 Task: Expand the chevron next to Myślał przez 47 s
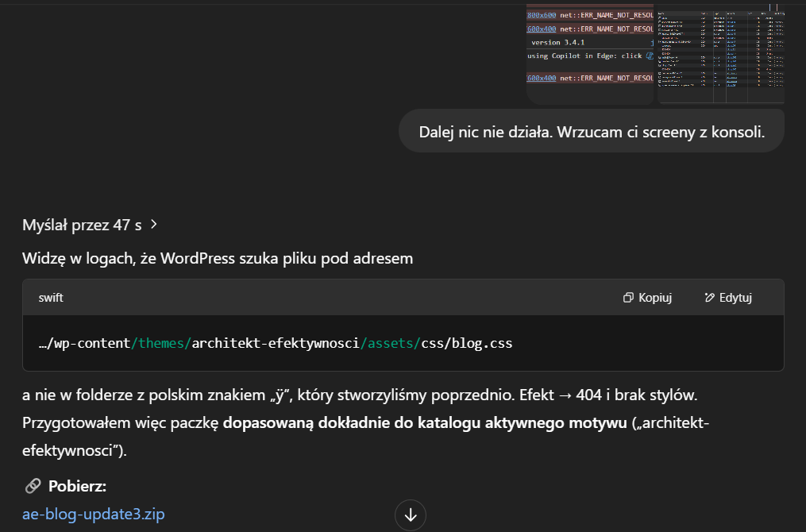tap(154, 225)
